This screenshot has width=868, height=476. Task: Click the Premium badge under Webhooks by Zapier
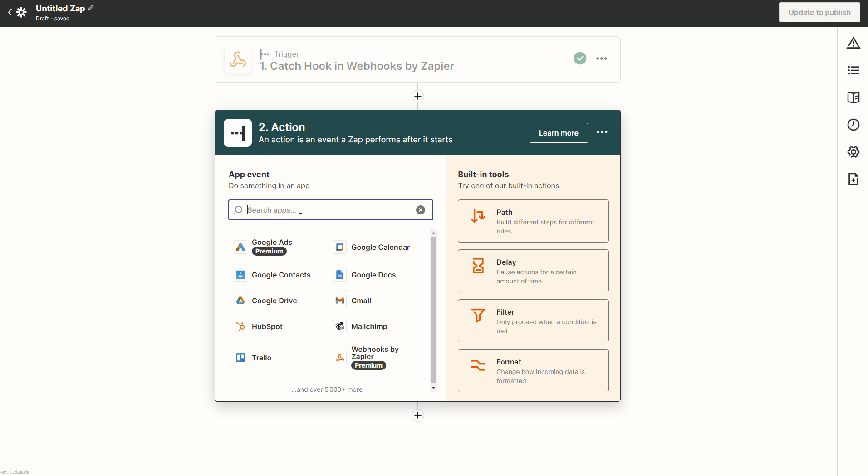[x=368, y=365]
